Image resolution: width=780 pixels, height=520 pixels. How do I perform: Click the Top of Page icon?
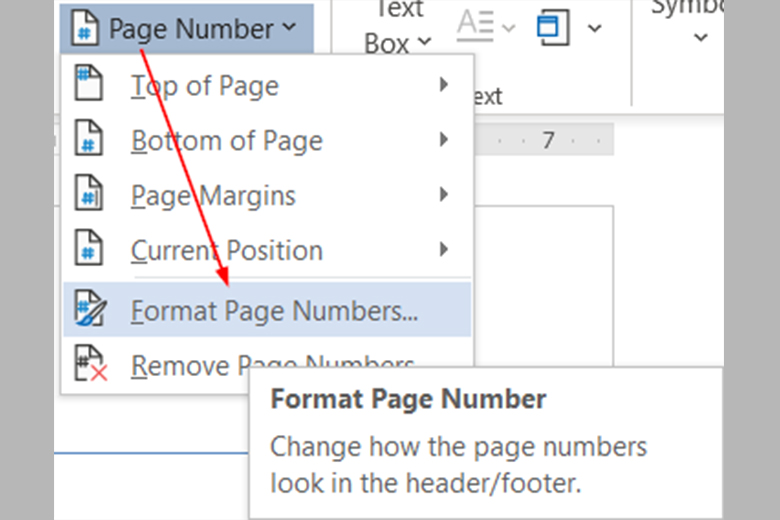(x=89, y=83)
